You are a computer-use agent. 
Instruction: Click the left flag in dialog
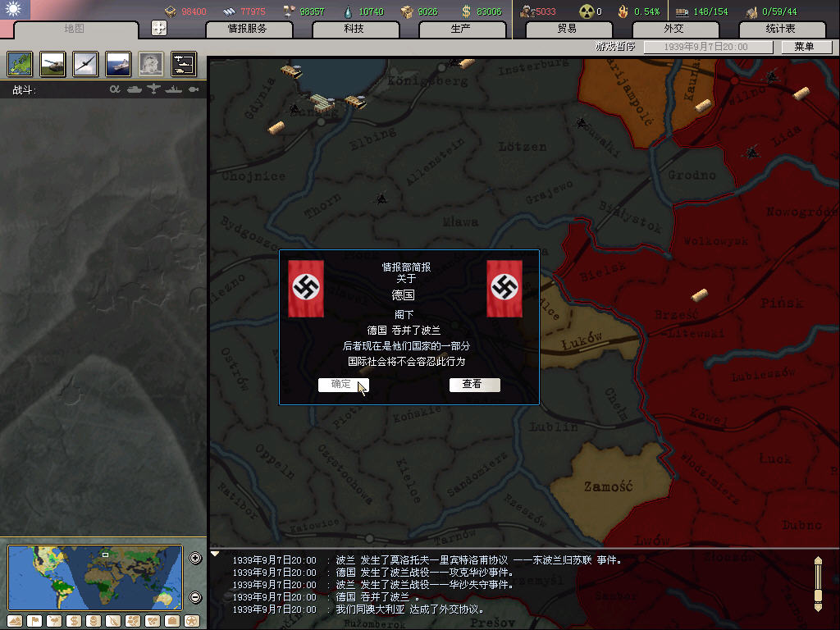click(x=306, y=289)
